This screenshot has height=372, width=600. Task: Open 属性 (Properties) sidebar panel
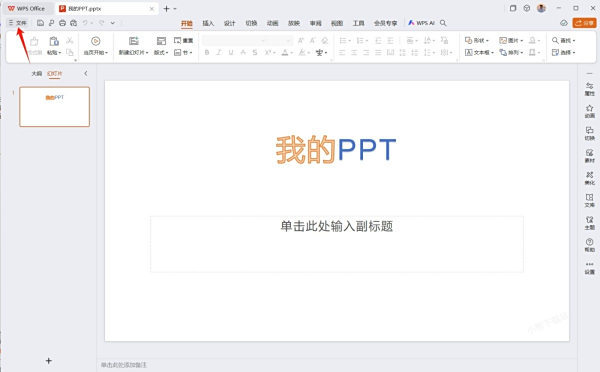(589, 89)
